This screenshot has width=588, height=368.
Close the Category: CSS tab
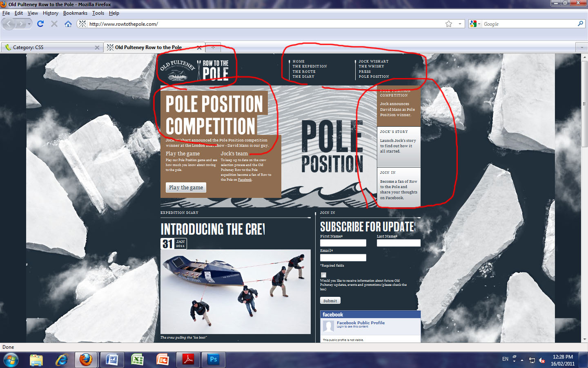click(x=97, y=47)
